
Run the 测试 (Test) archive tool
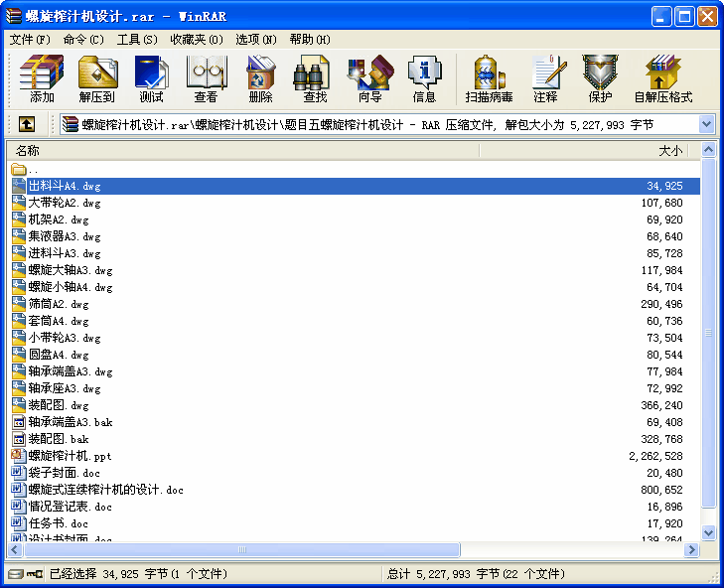[151, 78]
